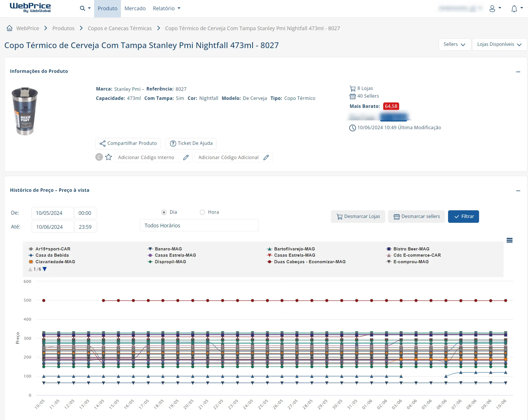Select the Hora radio button
The height and width of the screenshot is (420, 528).
[202, 212]
